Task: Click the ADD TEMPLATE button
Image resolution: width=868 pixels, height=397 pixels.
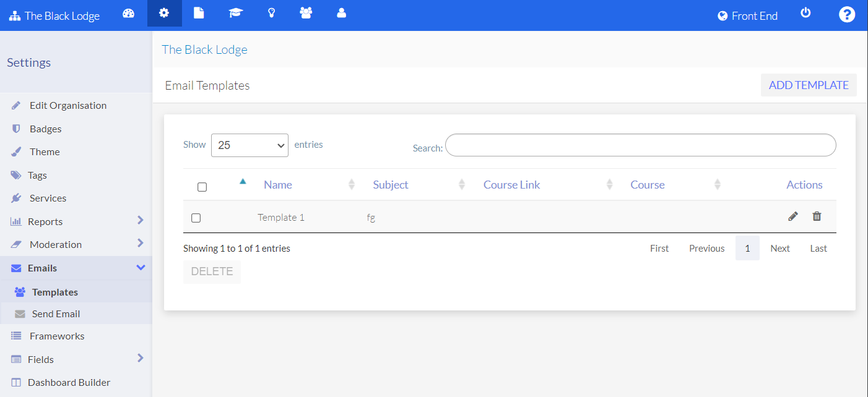Action: pos(809,85)
